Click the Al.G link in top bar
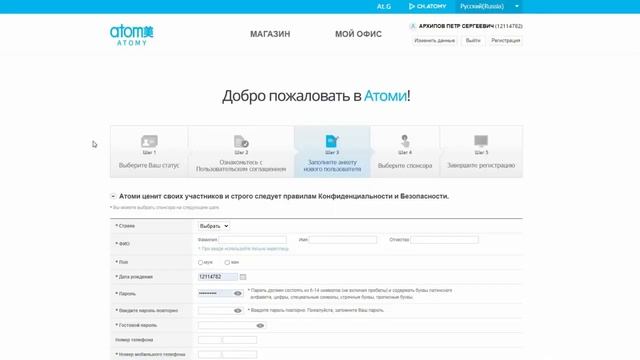Image resolution: width=640 pixels, height=360 pixels. coord(384,7)
